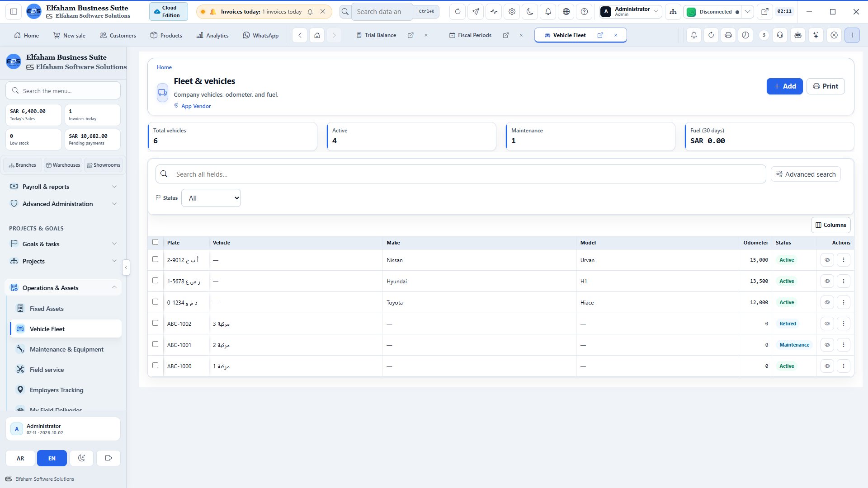Click Search all fields input

[x=461, y=174]
